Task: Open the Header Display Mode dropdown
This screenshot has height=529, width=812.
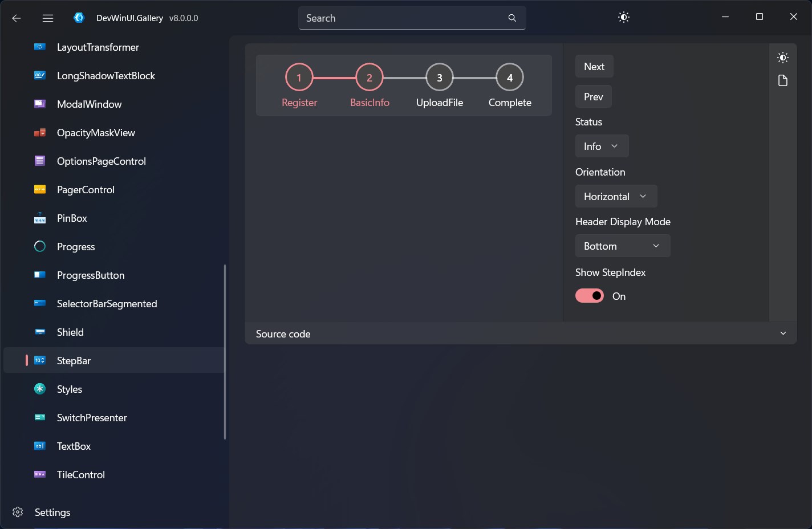Action: tap(623, 246)
